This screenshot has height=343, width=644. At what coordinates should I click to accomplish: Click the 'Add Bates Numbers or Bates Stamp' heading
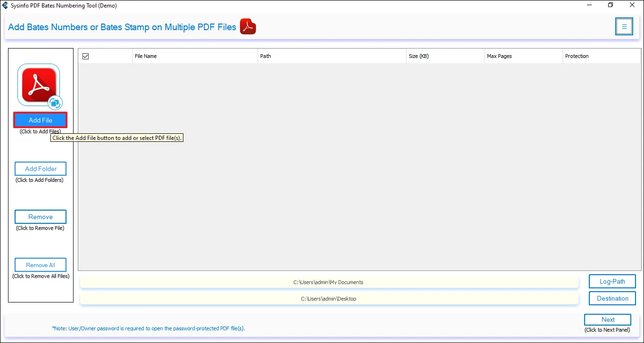pyautogui.click(x=122, y=27)
